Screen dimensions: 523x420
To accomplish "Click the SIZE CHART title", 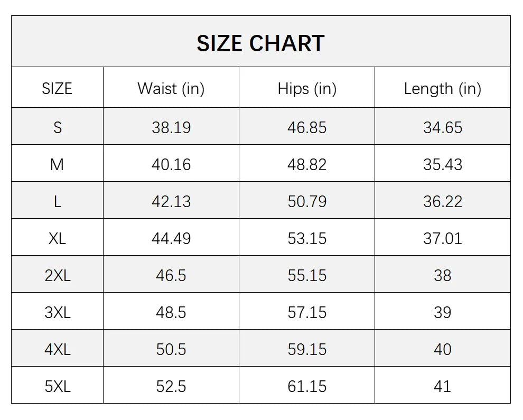I will pyautogui.click(x=260, y=43).
